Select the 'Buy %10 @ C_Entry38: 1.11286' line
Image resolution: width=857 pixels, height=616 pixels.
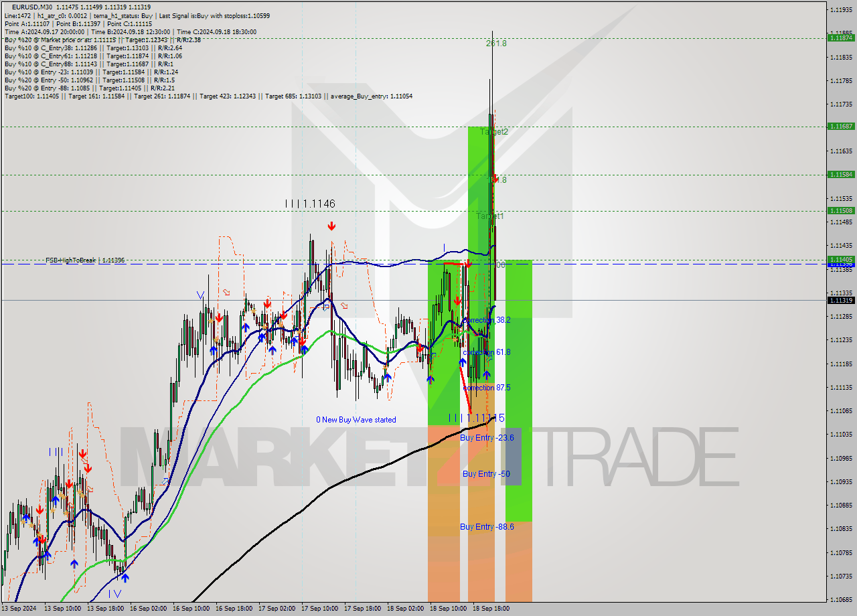(93, 48)
